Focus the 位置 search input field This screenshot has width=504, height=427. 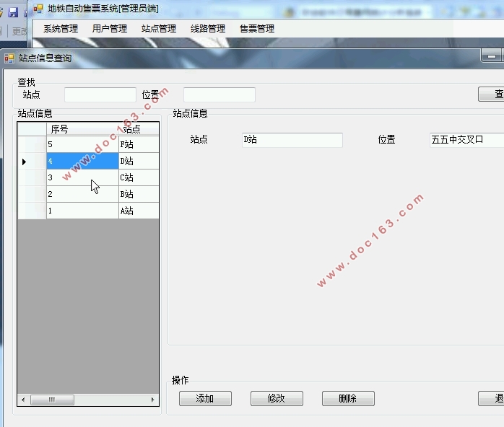pos(220,94)
